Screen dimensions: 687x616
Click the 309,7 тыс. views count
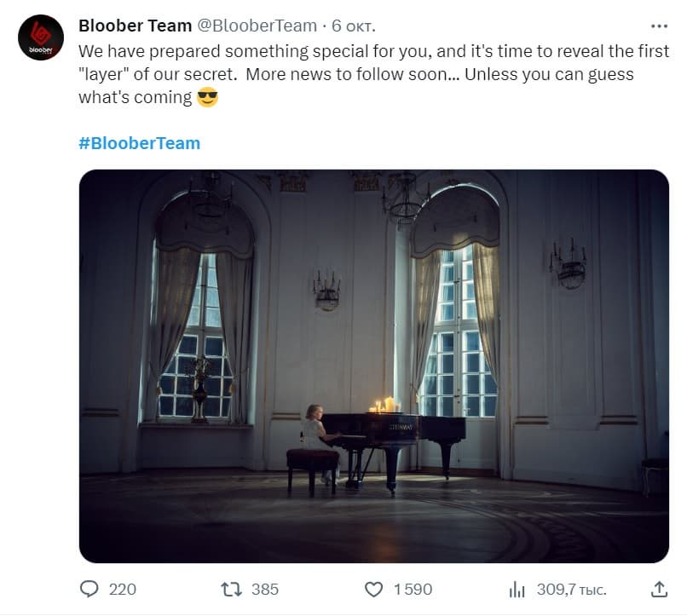click(x=571, y=589)
